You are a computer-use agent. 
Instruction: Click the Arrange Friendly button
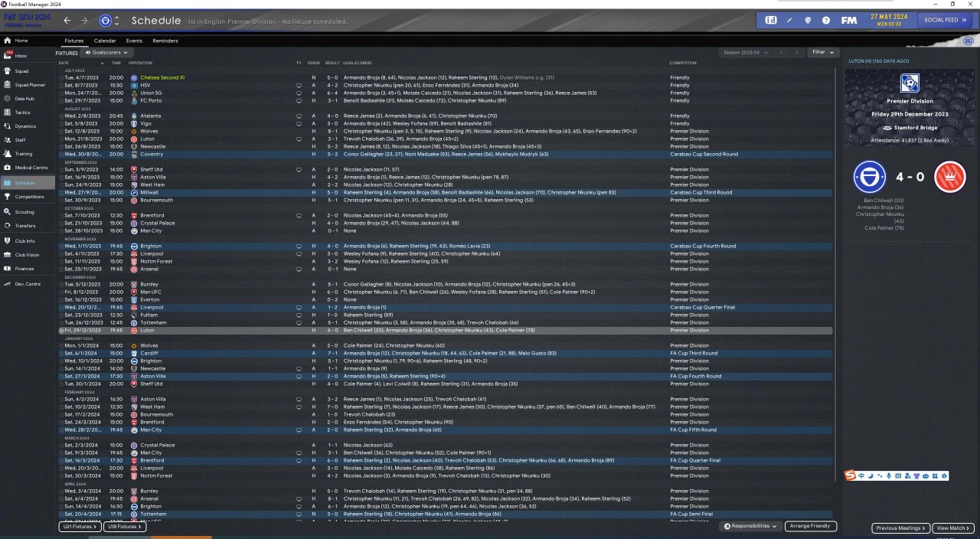811,527
